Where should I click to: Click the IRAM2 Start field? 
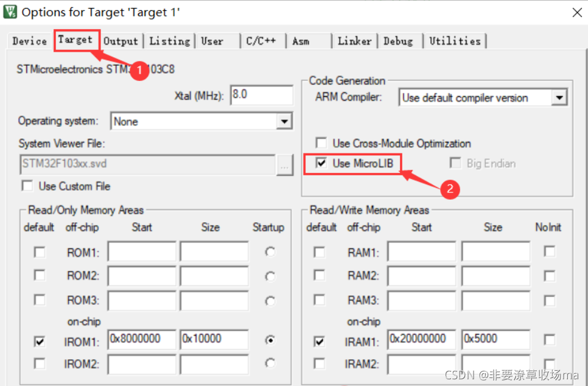[422, 364]
